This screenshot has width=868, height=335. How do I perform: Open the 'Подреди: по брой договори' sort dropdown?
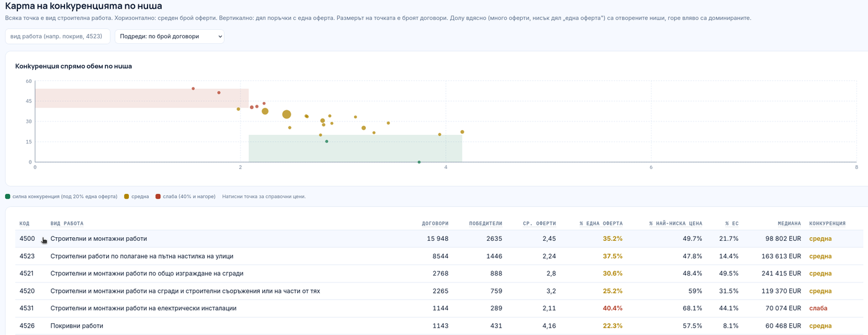pos(169,37)
